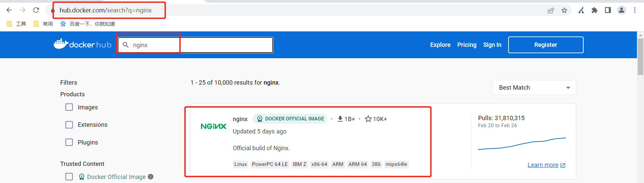Click Official build of Nginx description
Screen dimensions: 644x183
pyautogui.click(x=261, y=148)
